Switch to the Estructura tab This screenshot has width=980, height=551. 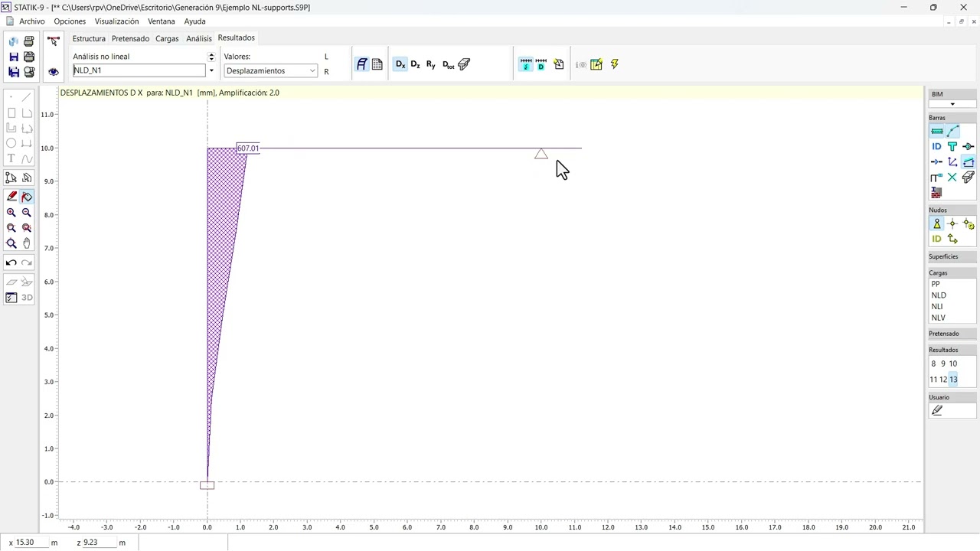coord(89,38)
